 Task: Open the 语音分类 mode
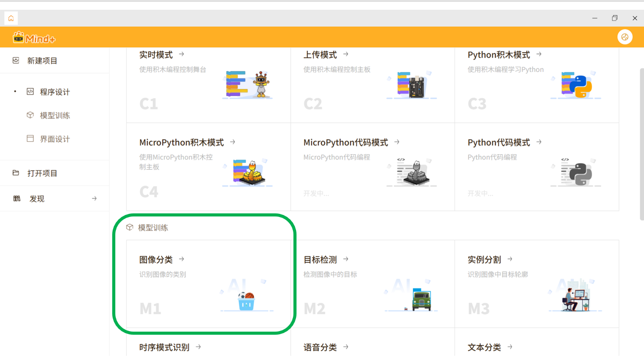click(320, 348)
